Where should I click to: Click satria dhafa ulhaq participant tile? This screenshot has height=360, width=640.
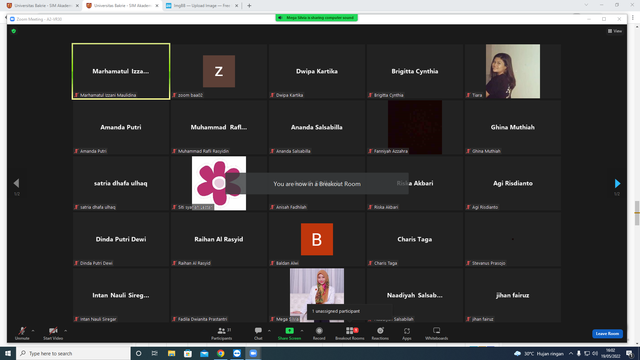[121, 183]
